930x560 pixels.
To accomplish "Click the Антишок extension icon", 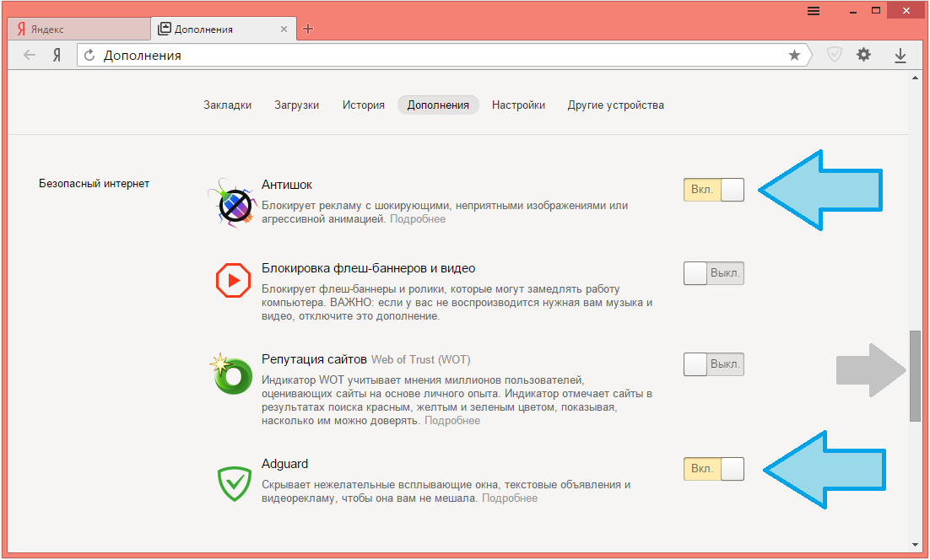I will (x=233, y=203).
